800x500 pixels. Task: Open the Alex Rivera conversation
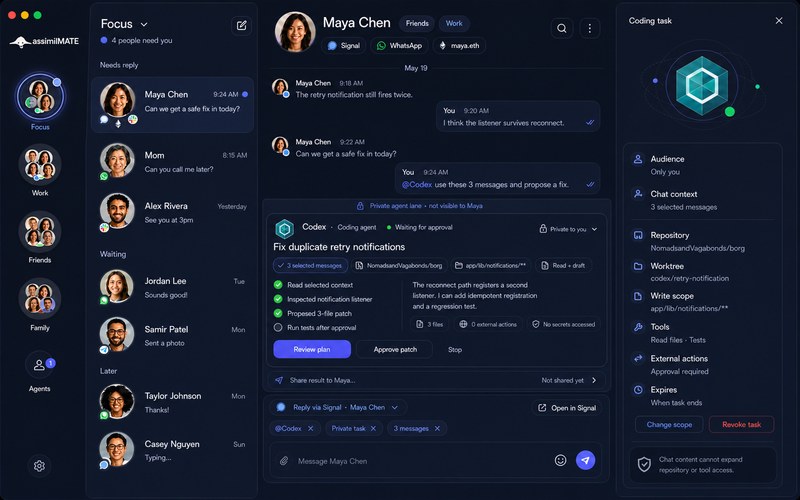[x=172, y=212]
